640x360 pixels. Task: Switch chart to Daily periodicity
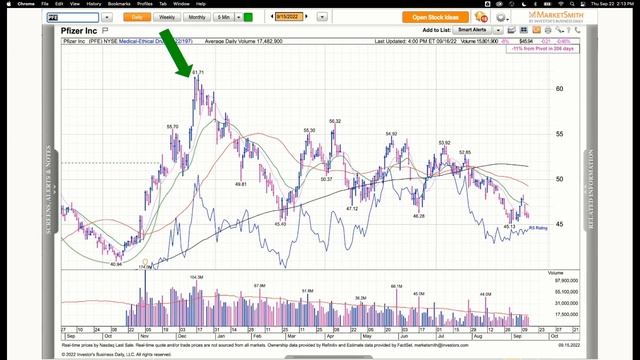137,17
